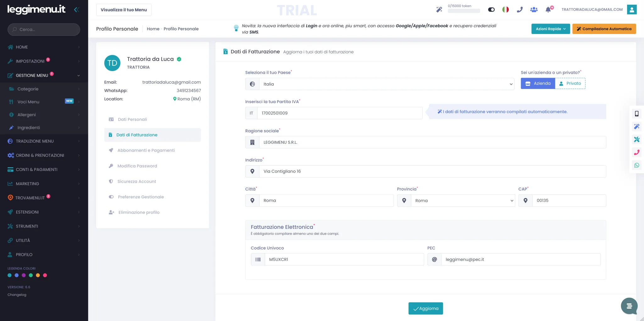Click the users group icon in header
The height and width of the screenshot is (321, 644).
tap(534, 9)
